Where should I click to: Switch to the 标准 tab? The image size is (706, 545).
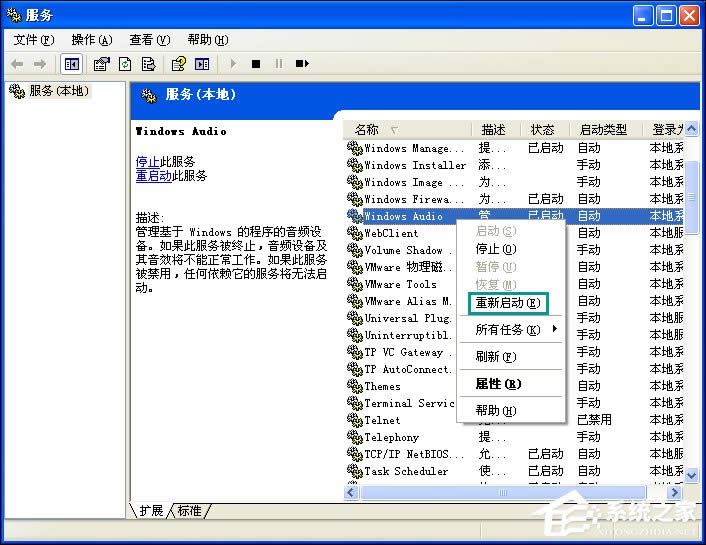pyautogui.click(x=189, y=511)
